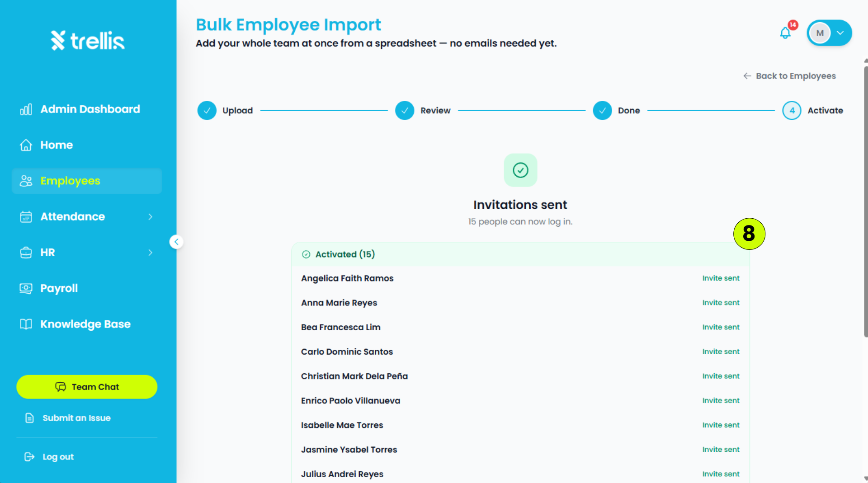
Task: Open Payroll from the sidebar
Action: point(87,288)
